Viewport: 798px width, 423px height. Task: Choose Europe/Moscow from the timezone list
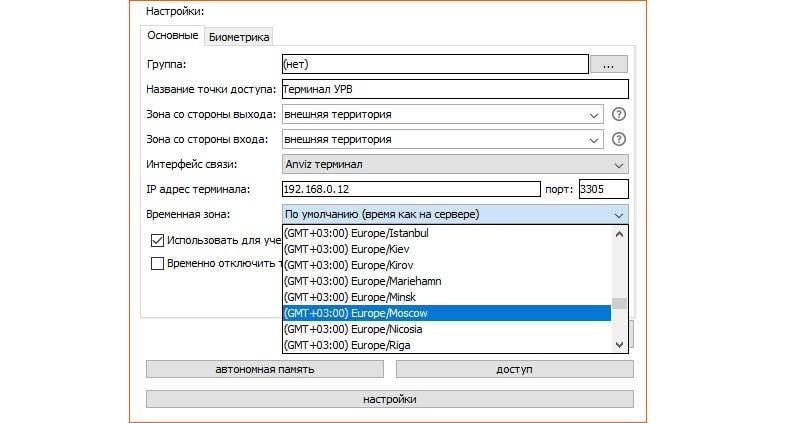point(446,313)
